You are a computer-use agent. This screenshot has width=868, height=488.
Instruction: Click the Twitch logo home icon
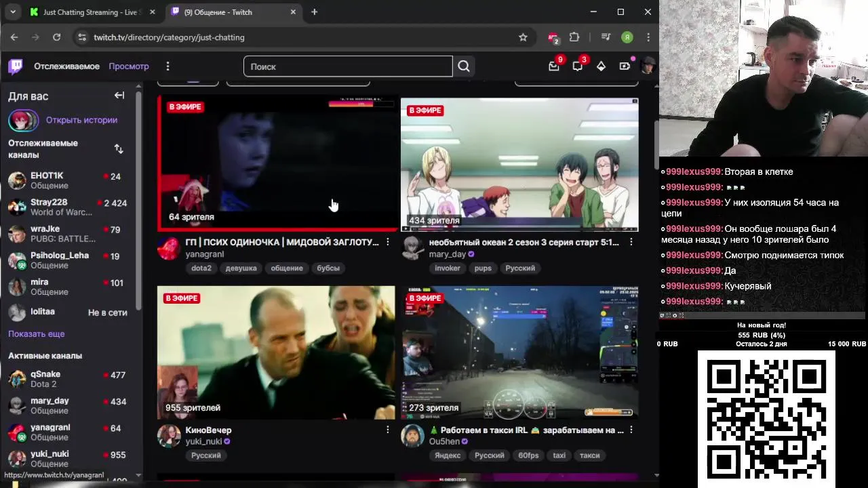tap(16, 66)
